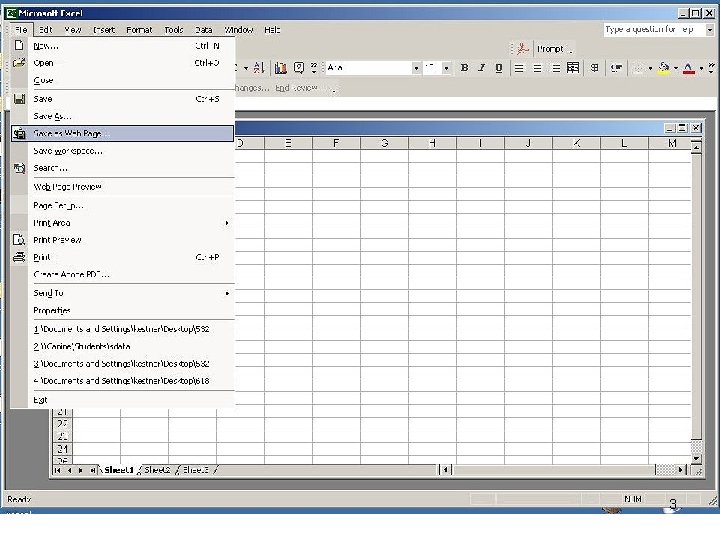Select Close in the File menu
The height and width of the screenshot is (540, 720).
coord(122,80)
